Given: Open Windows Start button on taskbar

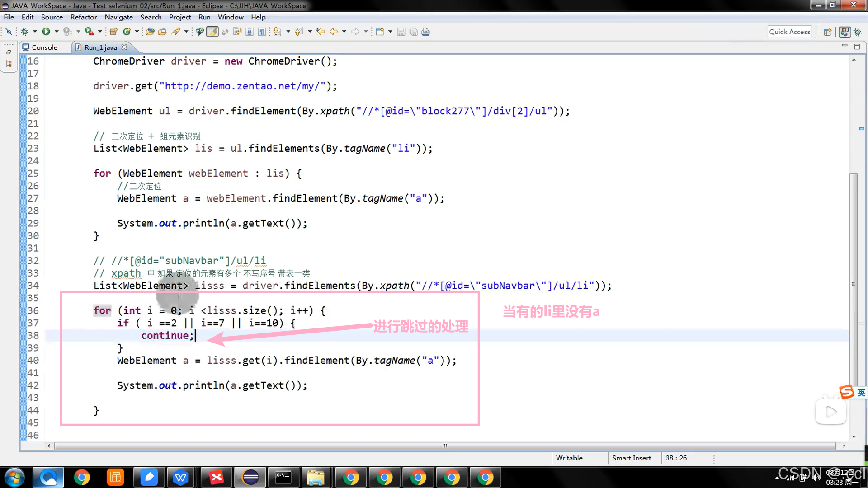Looking at the screenshot, I should click(14, 477).
